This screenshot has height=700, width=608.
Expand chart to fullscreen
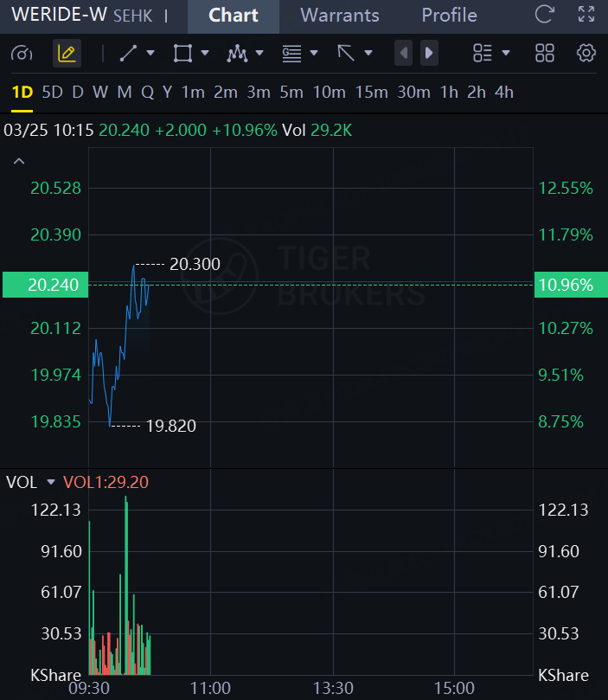[586, 15]
